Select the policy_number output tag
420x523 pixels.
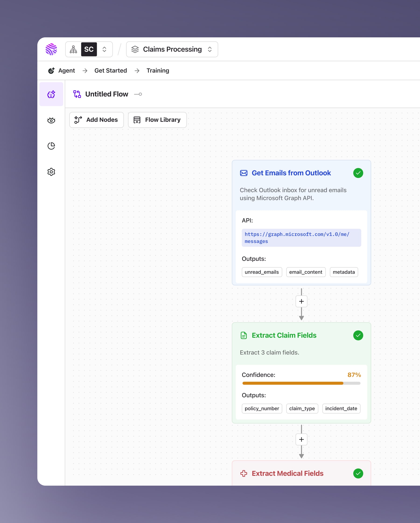(x=262, y=409)
